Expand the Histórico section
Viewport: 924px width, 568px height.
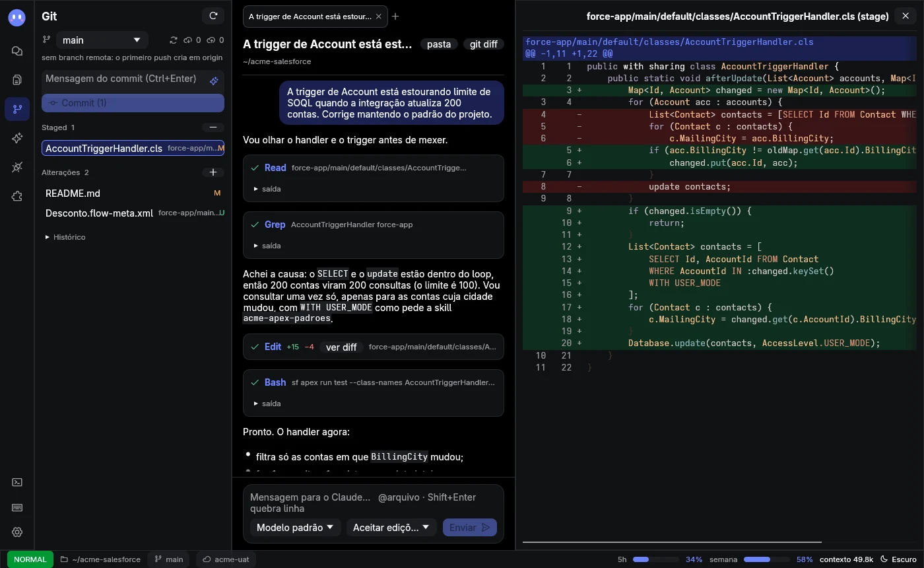point(65,237)
